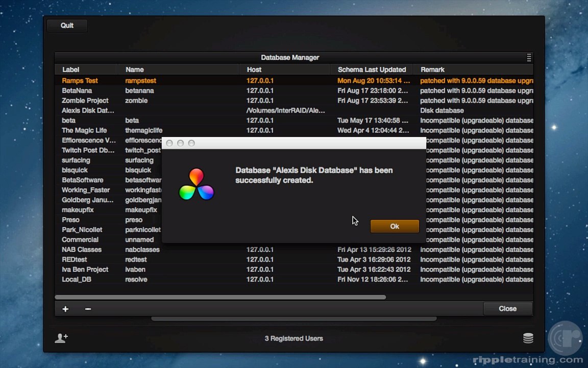Image resolution: width=588 pixels, height=368 pixels.
Task: Click the Disk database remark cell
Action: tap(442, 110)
